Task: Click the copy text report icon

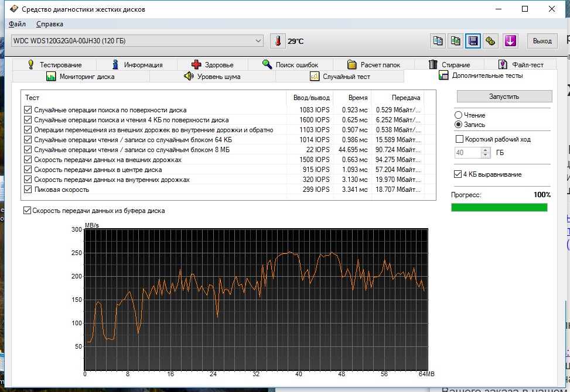Action: (x=437, y=41)
